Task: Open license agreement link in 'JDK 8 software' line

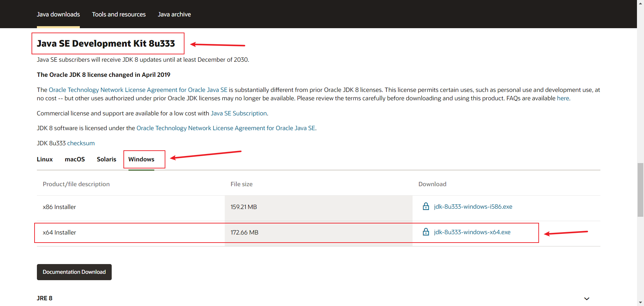Action: pyautogui.click(x=226, y=128)
